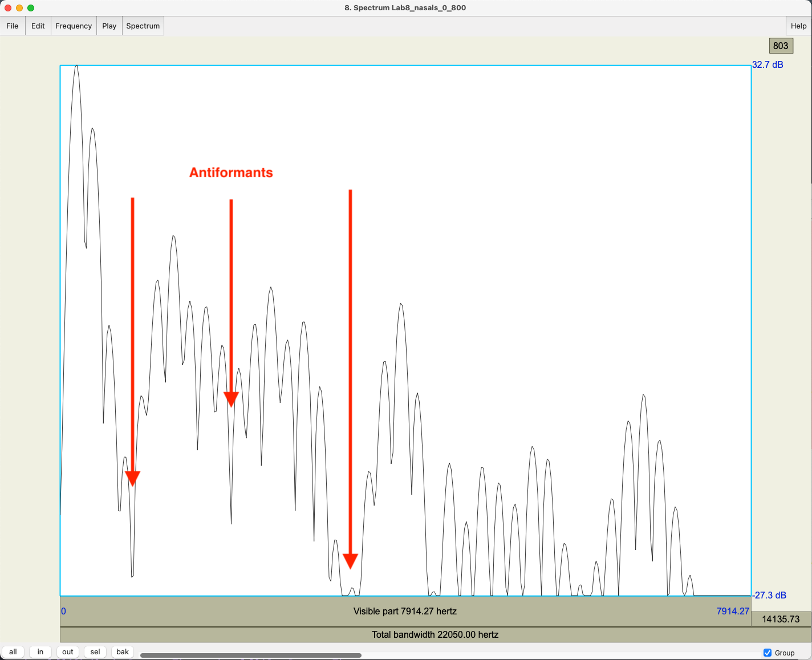Play the 'Total bandwidth 22050.00 hertz' bar
Image resolution: width=812 pixels, height=660 pixels.
436,634
